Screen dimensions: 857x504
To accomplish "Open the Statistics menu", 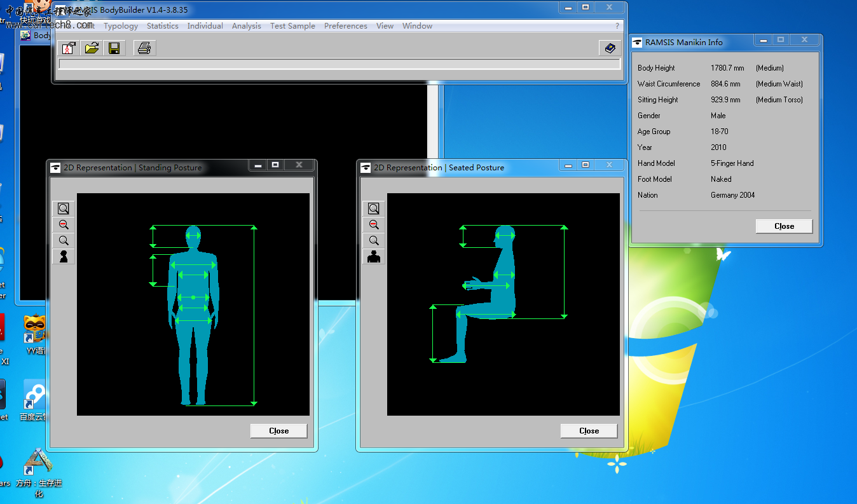I will (163, 26).
